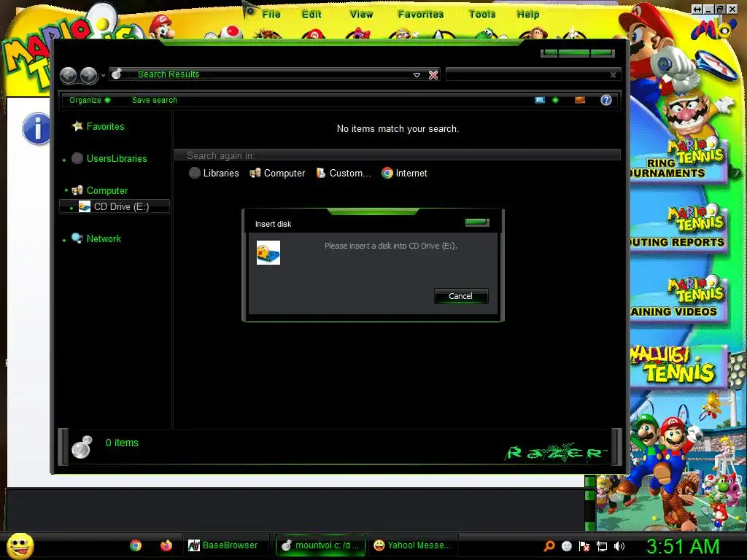Open the Organize dropdown
The width and height of the screenshot is (747, 560).
tap(90, 100)
